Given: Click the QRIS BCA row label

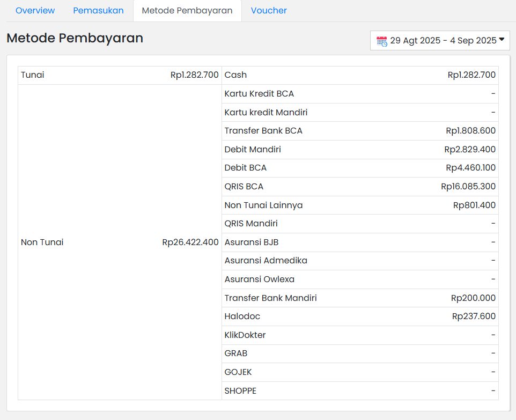Looking at the screenshot, I should pyautogui.click(x=244, y=187).
